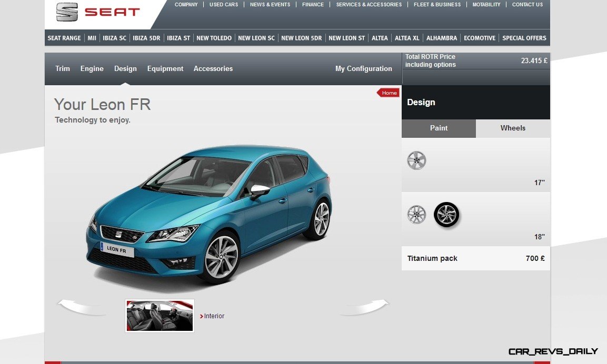Select the New Leon ST model
Screen dimensions: 607x364
point(347,38)
